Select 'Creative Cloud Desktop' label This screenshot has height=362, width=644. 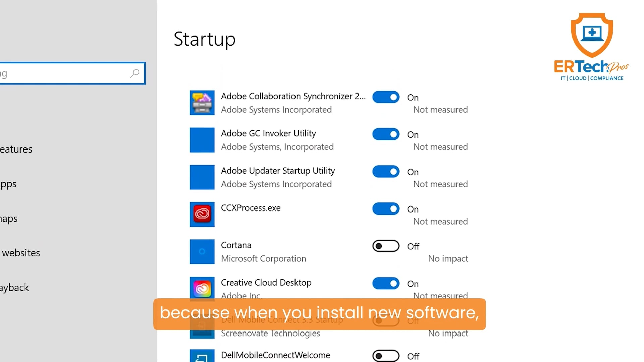click(266, 282)
